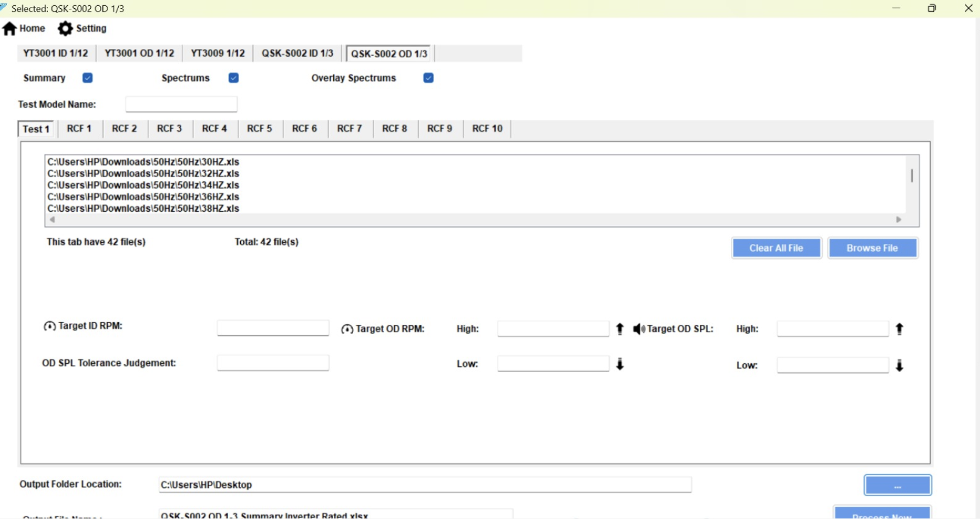This screenshot has height=519, width=980.
Task: Disable the Overlay Spectrums checkbox
Action: [x=428, y=78]
